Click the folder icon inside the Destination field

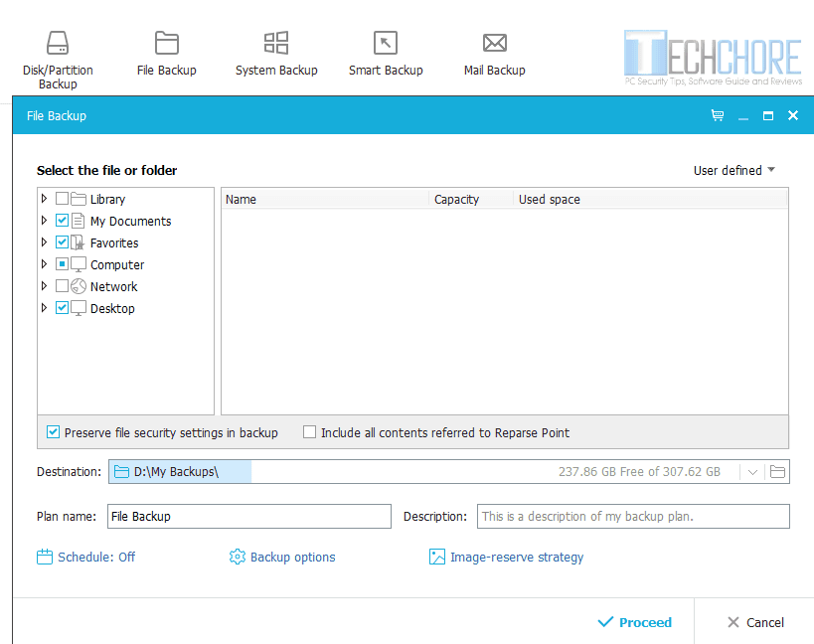coord(121,472)
